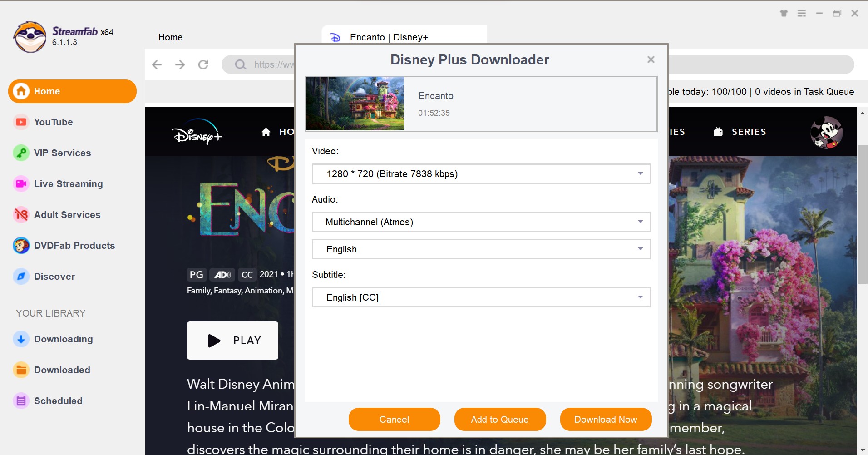Screen dimensions: 868x455
Task: Click the PG rating badge
Action: tap(197, 275)
